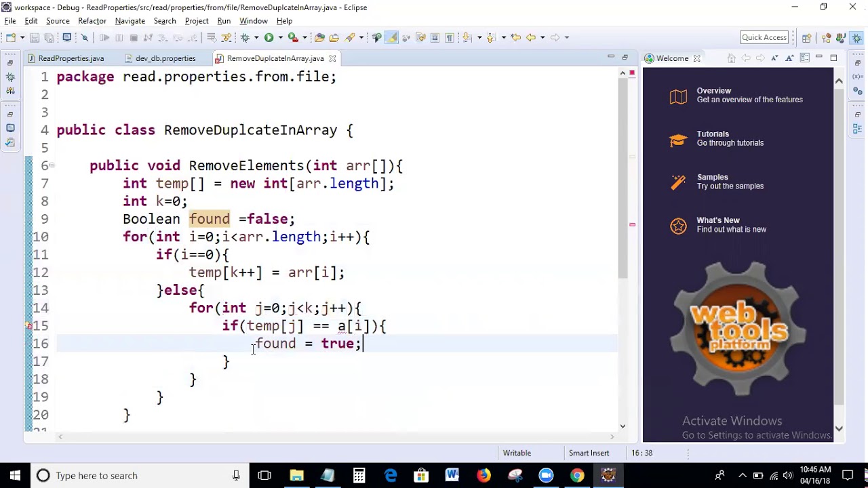Open the Console view icon in left sidebar
868x488 pixels.
tap(10, 128)
